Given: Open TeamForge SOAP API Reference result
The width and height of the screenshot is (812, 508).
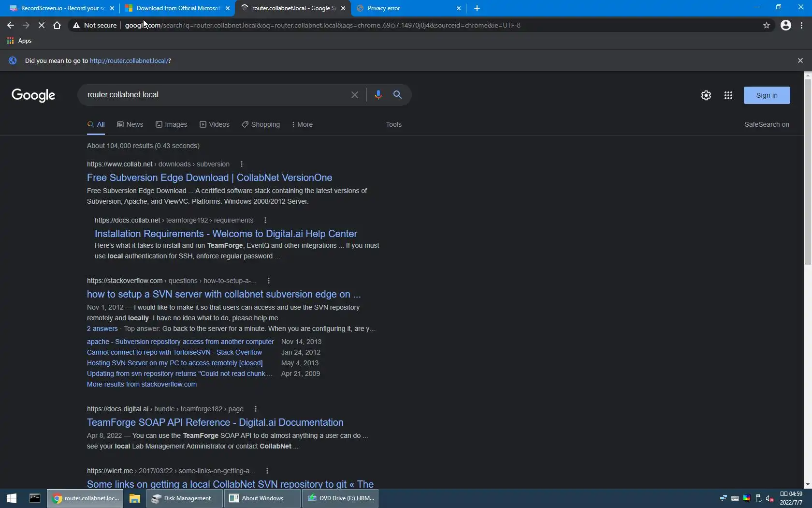Looking at the screenshot, I should [x=215, y=422].
